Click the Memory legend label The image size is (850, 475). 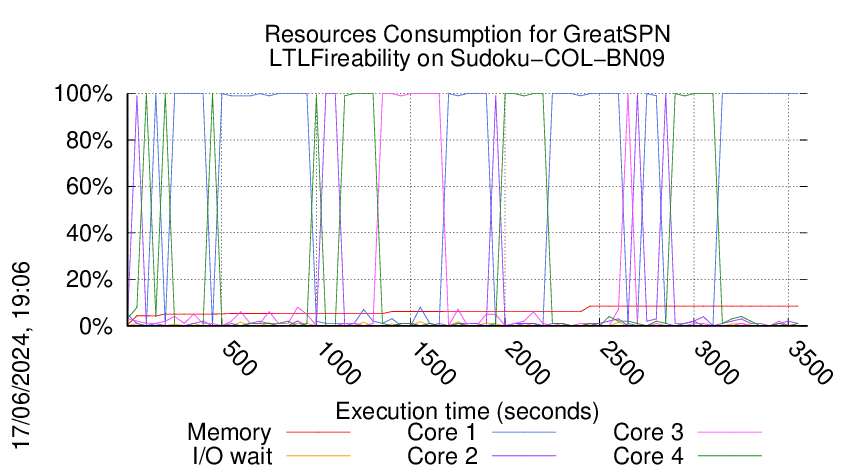pyautogui.click(x=229, y=433)
